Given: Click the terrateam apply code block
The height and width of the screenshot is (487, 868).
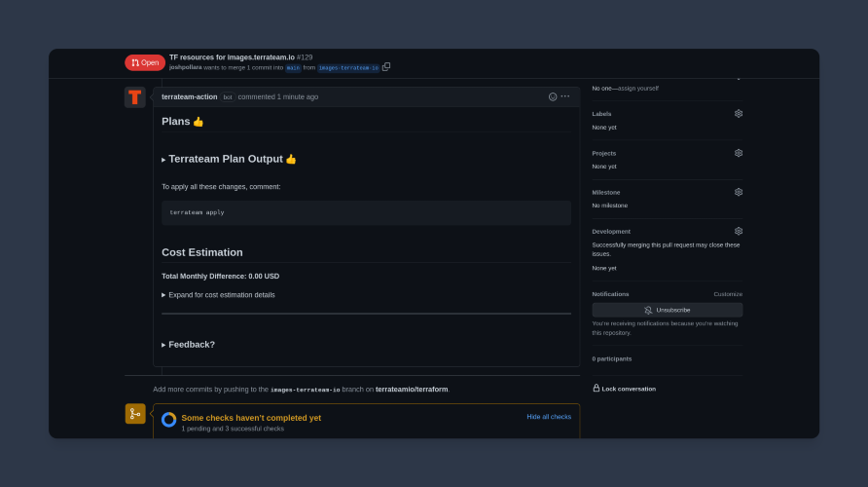Looking at the screenshot, I should (x=366, y=212).
